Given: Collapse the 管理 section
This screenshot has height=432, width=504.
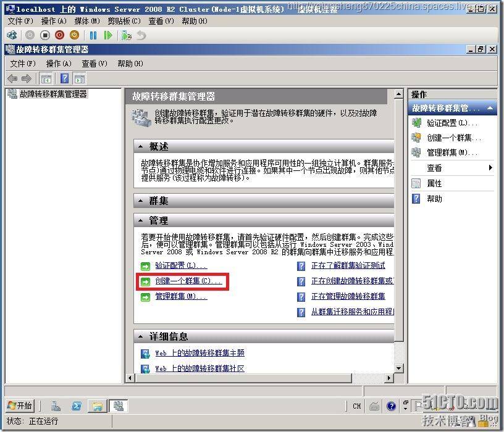Looking at the screenshot, I should click(x=141, y=221).
